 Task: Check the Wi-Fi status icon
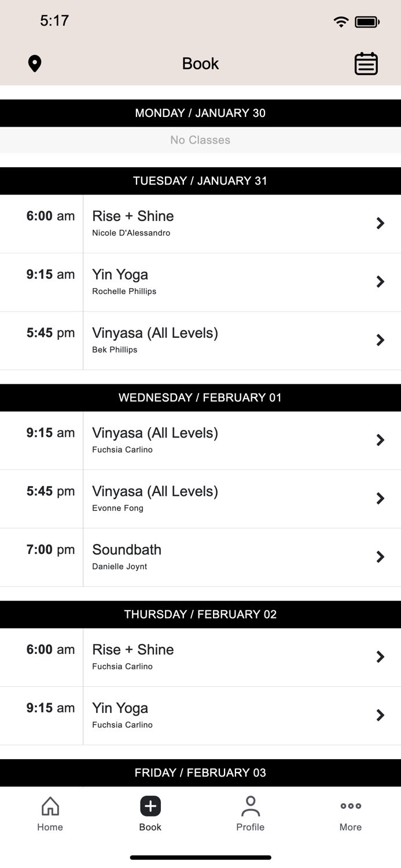pos(341,22)
